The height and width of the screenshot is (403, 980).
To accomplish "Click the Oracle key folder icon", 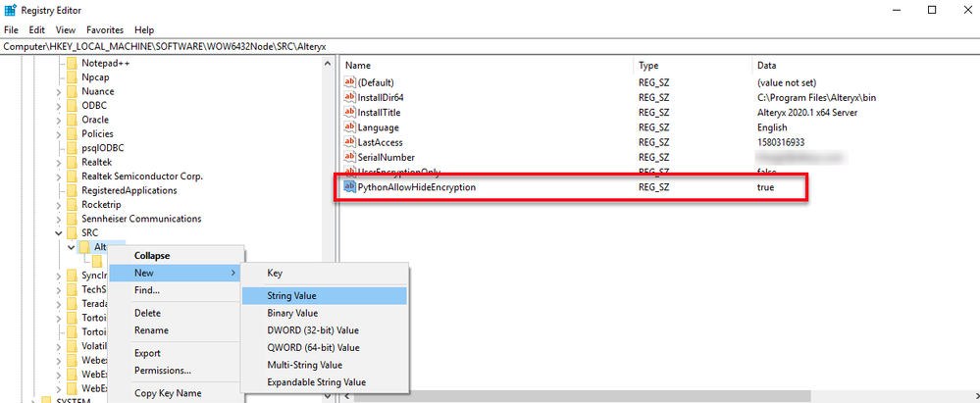I will click(72, 120).
